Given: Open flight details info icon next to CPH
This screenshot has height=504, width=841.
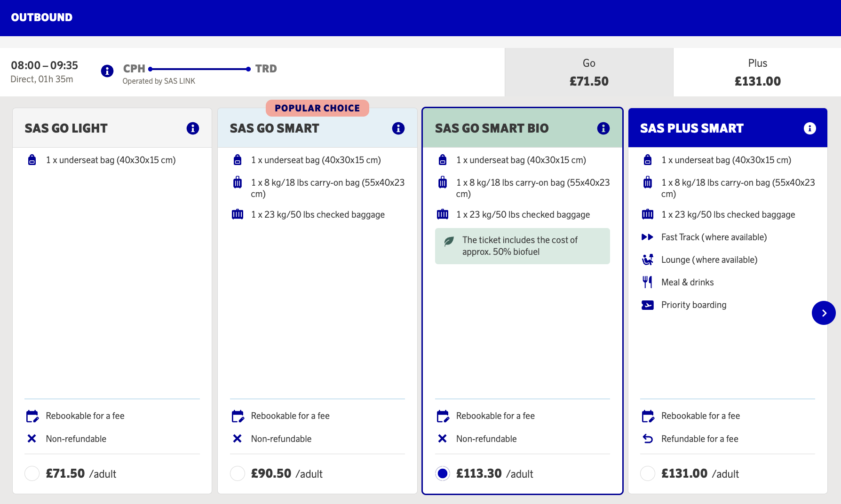Looking at the screenshot, I should [x=107, y=71].
